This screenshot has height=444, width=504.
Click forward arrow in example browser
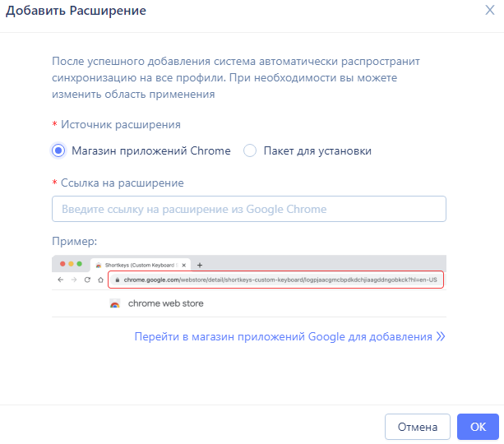pos(74,280)
